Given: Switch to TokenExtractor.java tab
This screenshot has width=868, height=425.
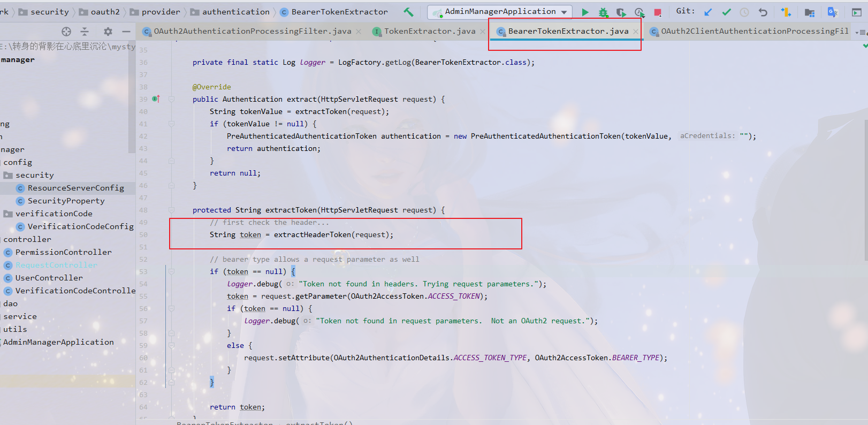Looking at the screenshot, I should click(429, 32).
